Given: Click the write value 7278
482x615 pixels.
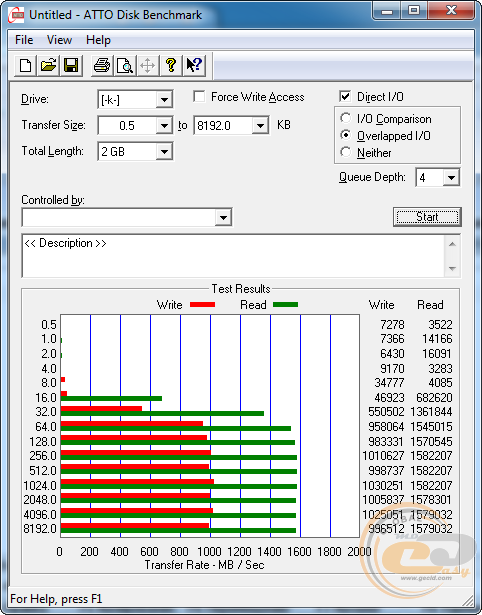Looking at the screenshot, I should pos(392,325).
